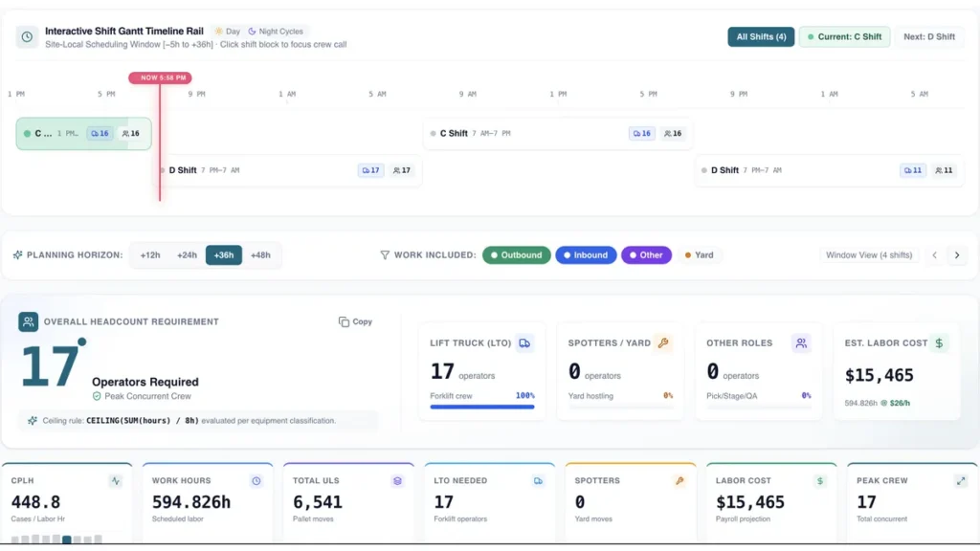The width and height of the screenshot is (980, 551).
Task: Click the funnel filter icon by Work Included
Action: point(385,254)
